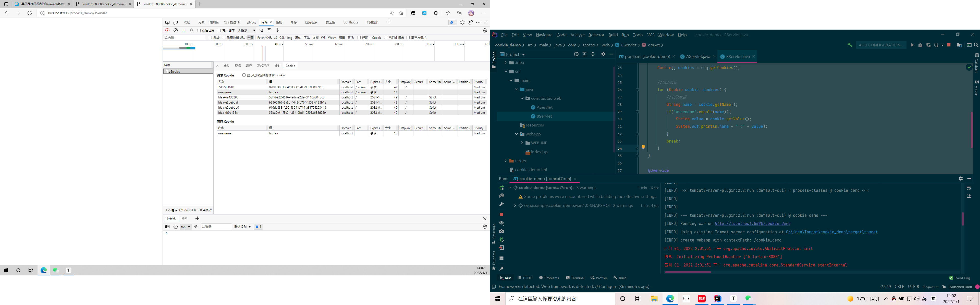
Task: Click the IntelliJ build hammer icon
Action: coord(850,45)
